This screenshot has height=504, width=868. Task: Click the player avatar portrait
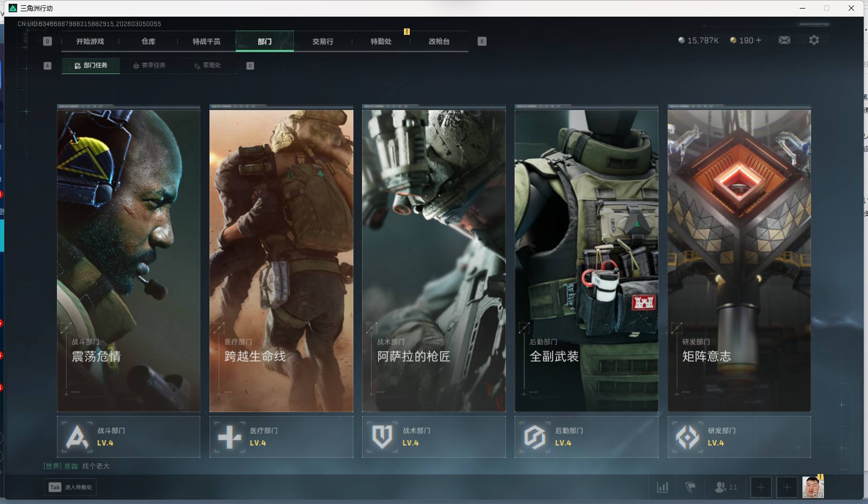(813, 487)
